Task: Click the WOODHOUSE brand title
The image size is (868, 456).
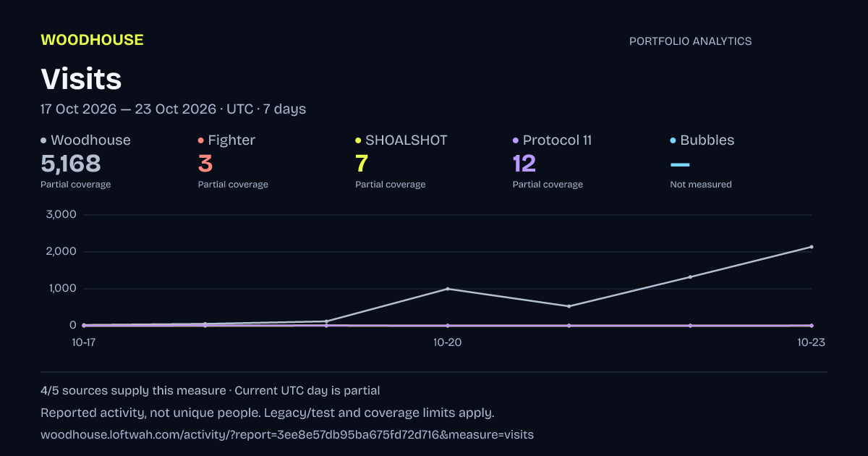Action: pyautogui.click(x=92, y=40)
